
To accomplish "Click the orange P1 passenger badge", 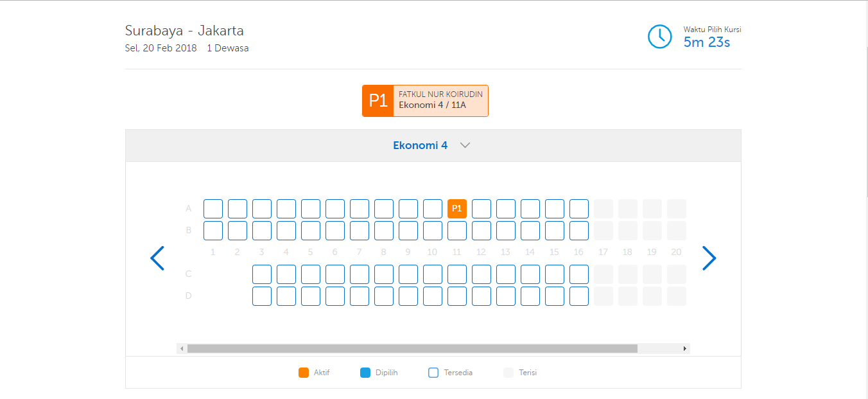I will coord(378,101).
